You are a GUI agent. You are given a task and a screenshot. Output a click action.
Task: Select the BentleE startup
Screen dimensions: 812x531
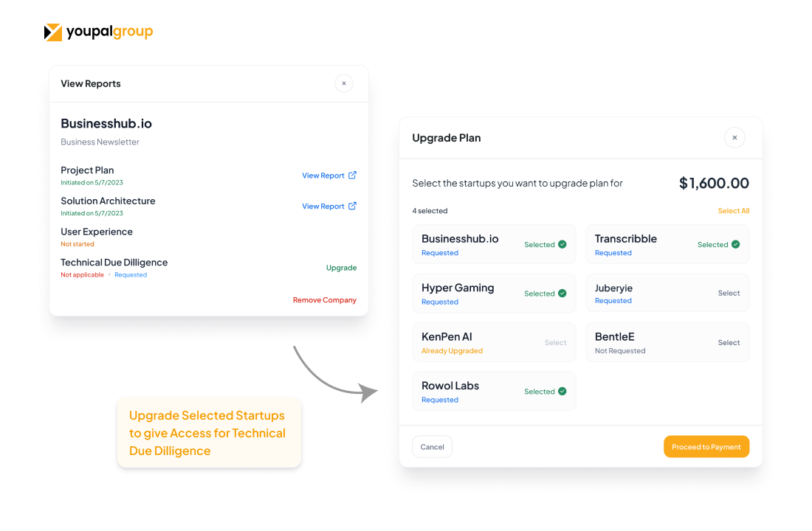[x=729, y=343]
